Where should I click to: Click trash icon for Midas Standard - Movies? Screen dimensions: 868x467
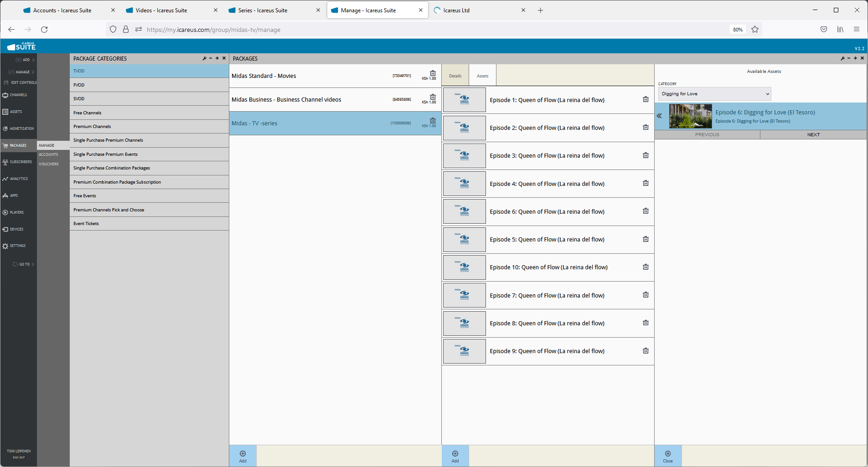(x=433, y=73)
